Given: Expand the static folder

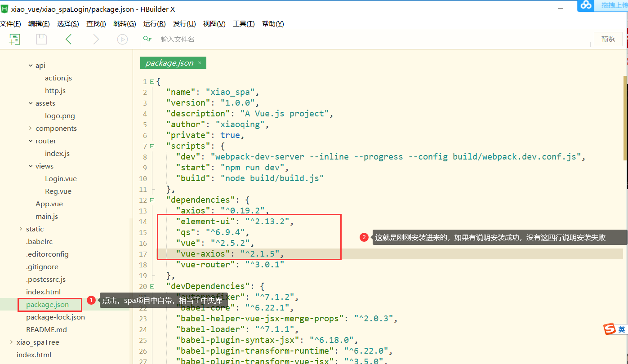Looking at the screenshot, I should click(21, 229).
